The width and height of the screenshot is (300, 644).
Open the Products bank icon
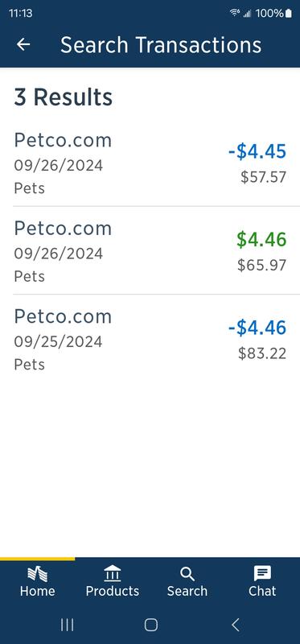click(112, 573)
